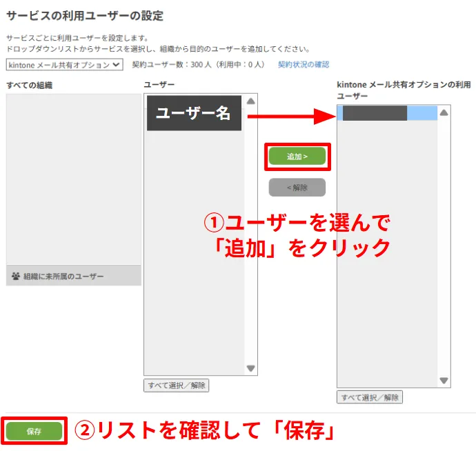Open the kintone メール共有オプション service dropdown
Image resolution: width=476 pixels, height=451 pixels.
[x=64, y=65]
